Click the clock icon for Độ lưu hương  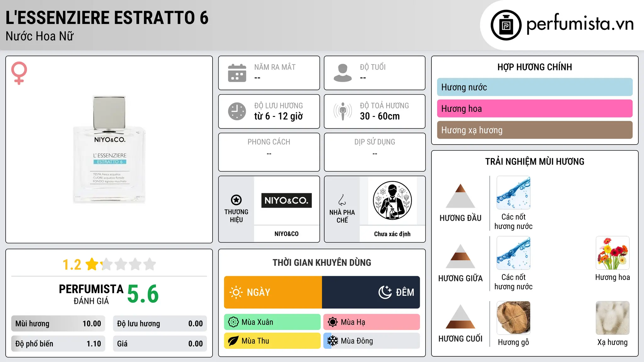(237, 111)
